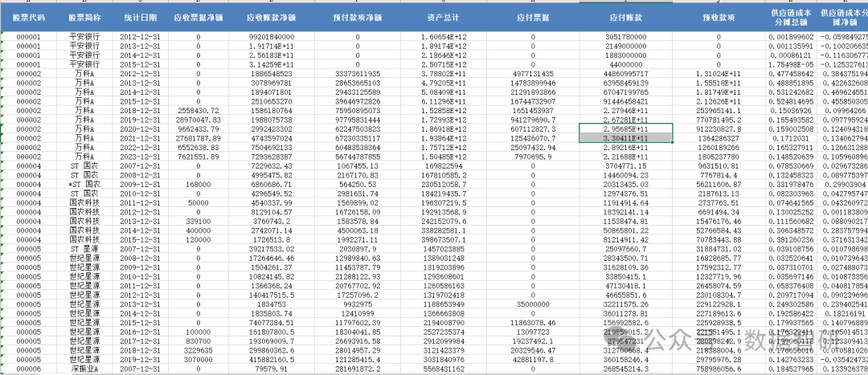Click the cell showing 3229635

pos(199,351)
